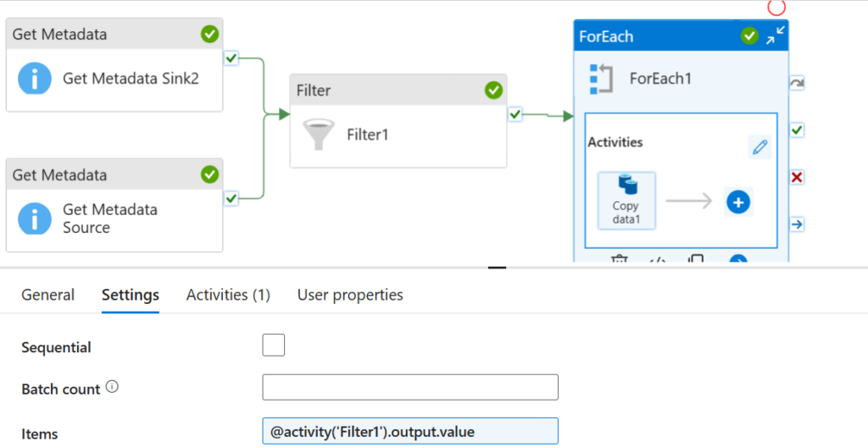Viewport: 868px width, 448px height.
Task: Click the Get Metadata Sink2 info icon
Action: [33, 80]
